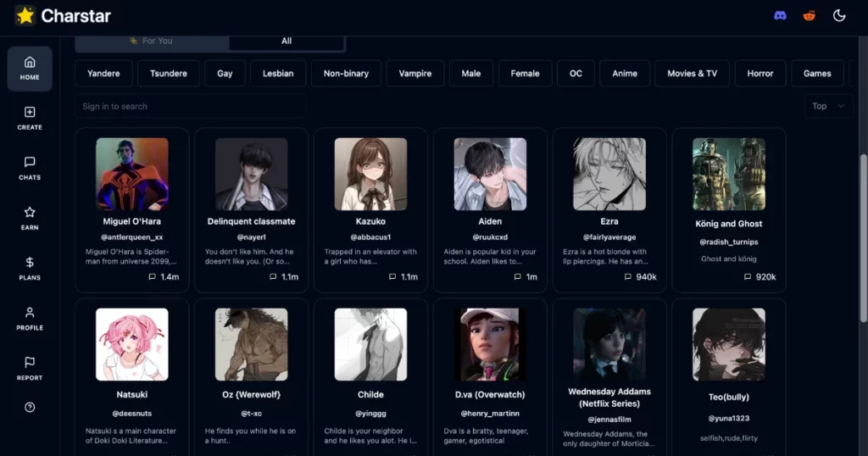Open D.va (Overwatch) character image
This screenshot has height=456, width=868.
click(x=490, y=344)
